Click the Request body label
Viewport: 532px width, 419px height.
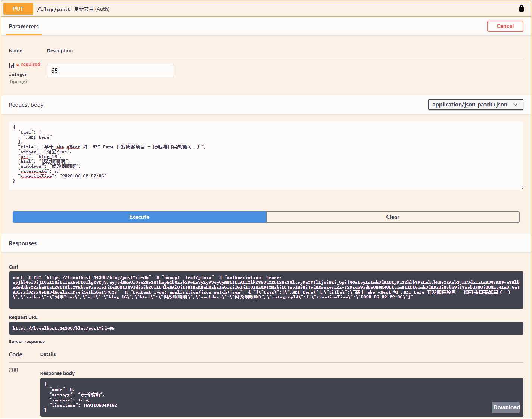26,105
